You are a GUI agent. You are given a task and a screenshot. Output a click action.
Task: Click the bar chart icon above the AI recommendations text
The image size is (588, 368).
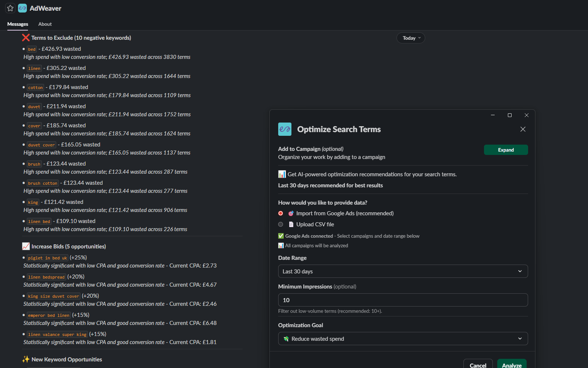(282, 174)
